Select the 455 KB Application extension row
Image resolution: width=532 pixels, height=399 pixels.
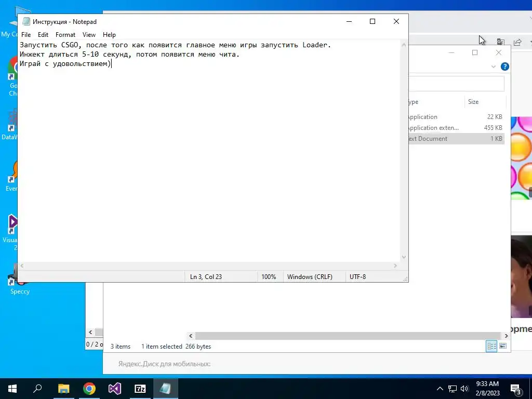456,128
